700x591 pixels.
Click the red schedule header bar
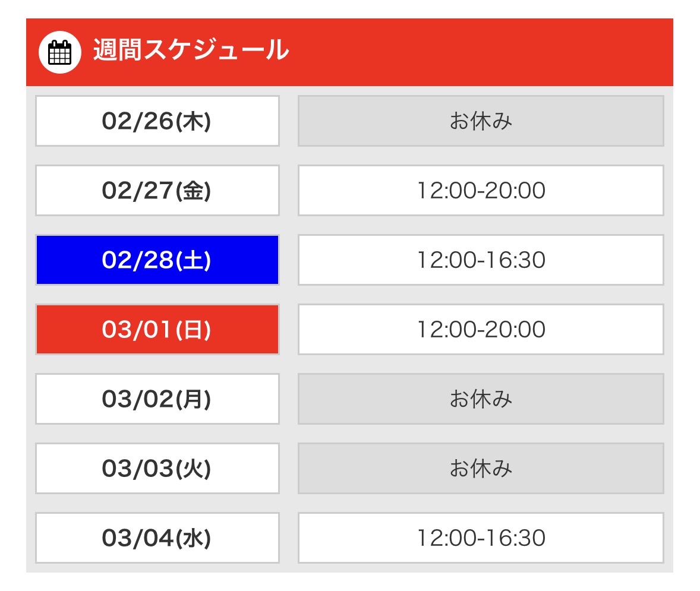pyautogui.click(x=475, y=52)
